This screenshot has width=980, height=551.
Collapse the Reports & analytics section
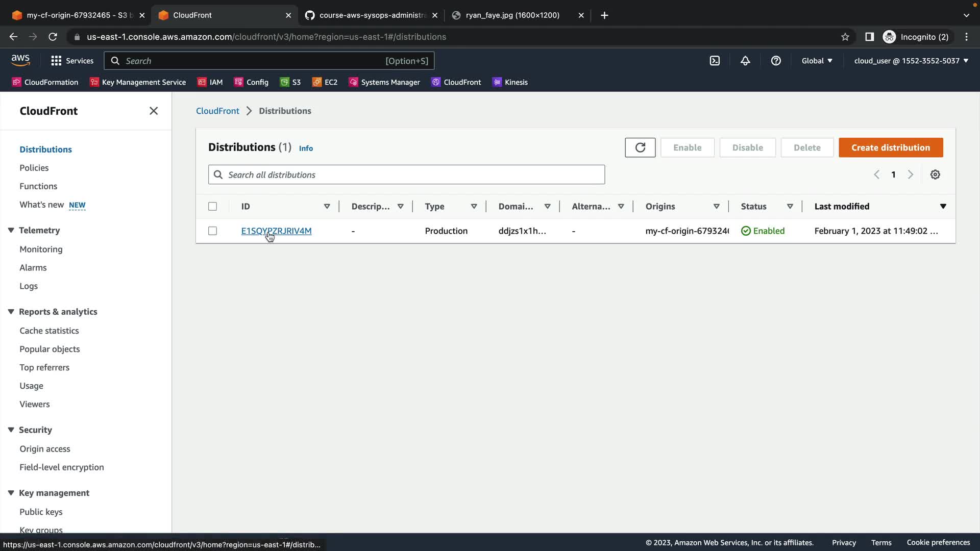pos(11,312)
